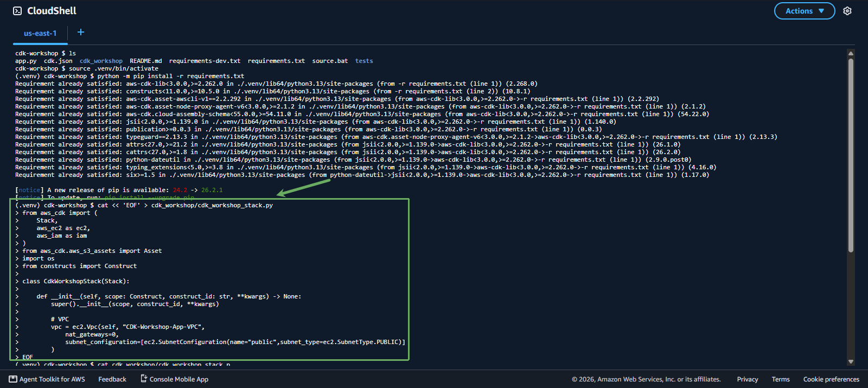Add a new terminal tab with plus icon
868x388 pixels.
click(81, 33)
